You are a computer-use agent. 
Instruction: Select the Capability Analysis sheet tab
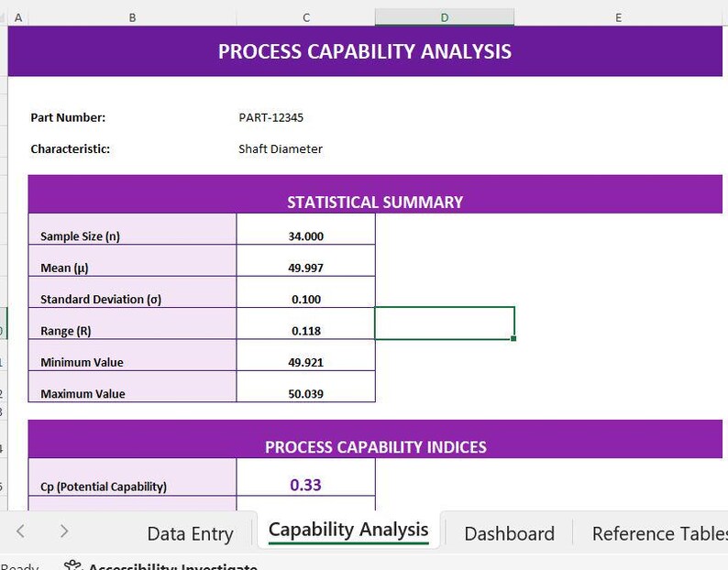348,530
